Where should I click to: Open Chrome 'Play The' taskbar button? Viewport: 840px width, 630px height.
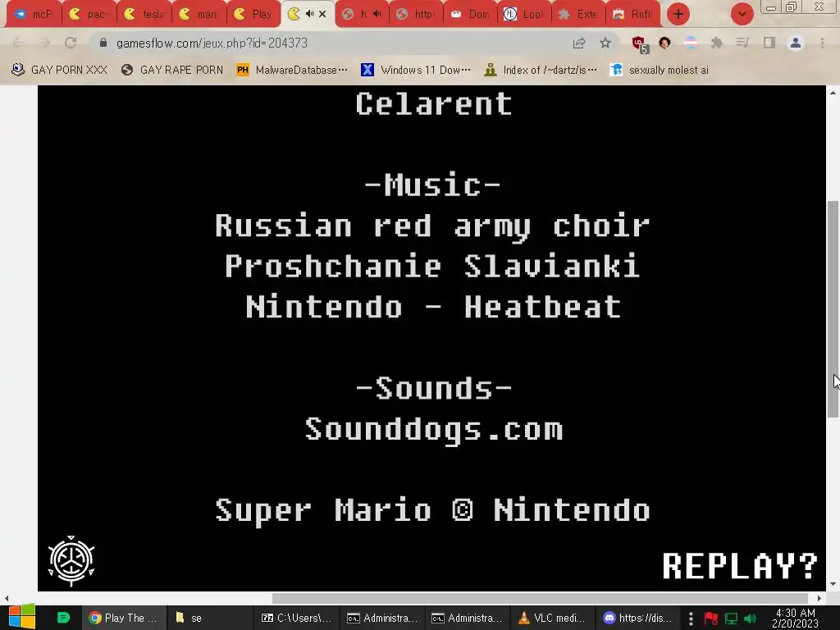pyautogui.click(x=124, y=618)
